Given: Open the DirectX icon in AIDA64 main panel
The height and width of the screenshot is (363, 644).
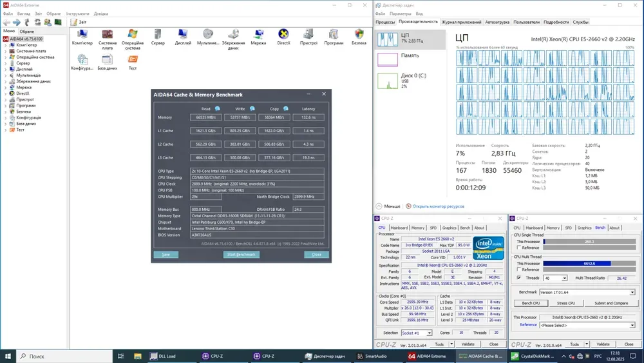Looking at the screenshot, I should coord(283,35).
